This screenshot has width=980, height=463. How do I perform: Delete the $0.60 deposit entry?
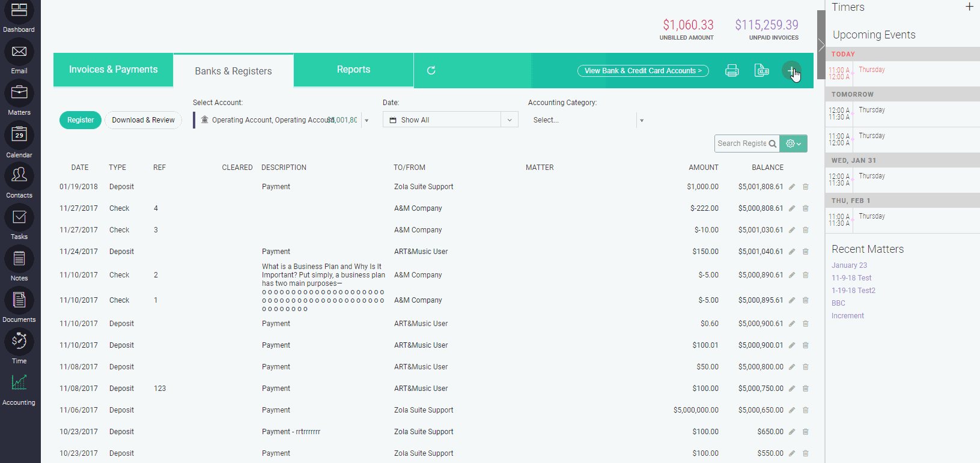point(806,324)
